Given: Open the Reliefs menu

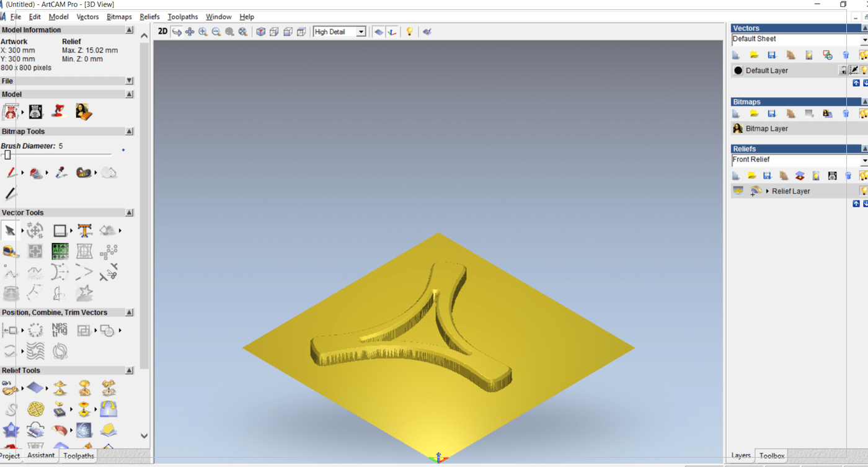Looking at the screenshot, I should point(149,17).
